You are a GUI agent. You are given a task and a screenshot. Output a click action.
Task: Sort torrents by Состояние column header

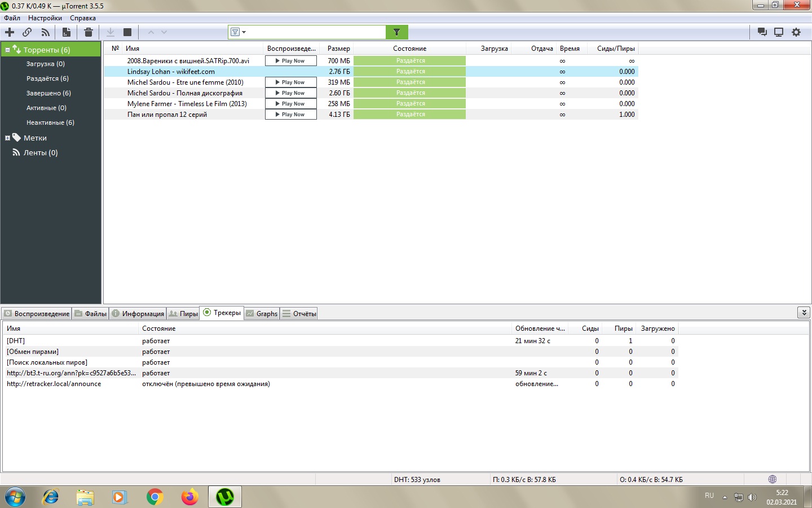(410, 49)
